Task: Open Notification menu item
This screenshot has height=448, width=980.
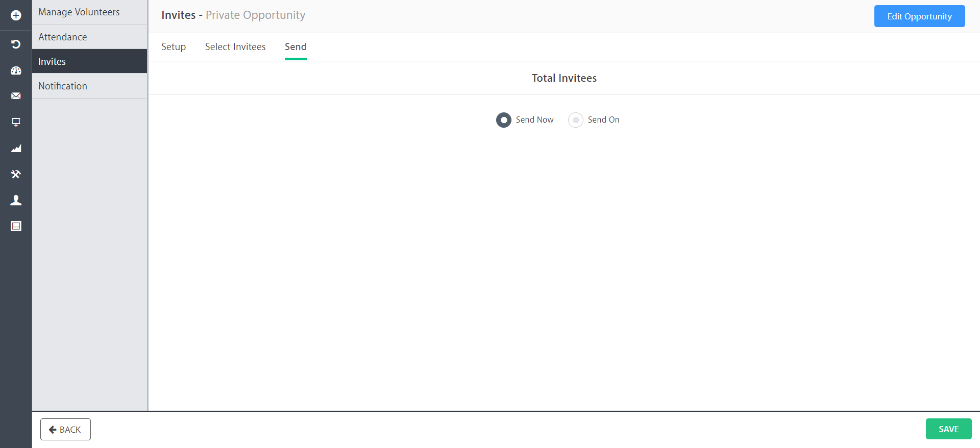Action: coord(90,86)
